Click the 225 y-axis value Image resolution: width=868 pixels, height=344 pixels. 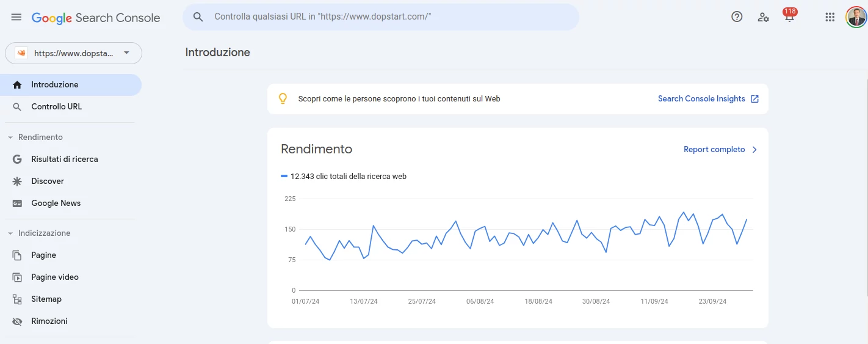click(x=290, y=199)
